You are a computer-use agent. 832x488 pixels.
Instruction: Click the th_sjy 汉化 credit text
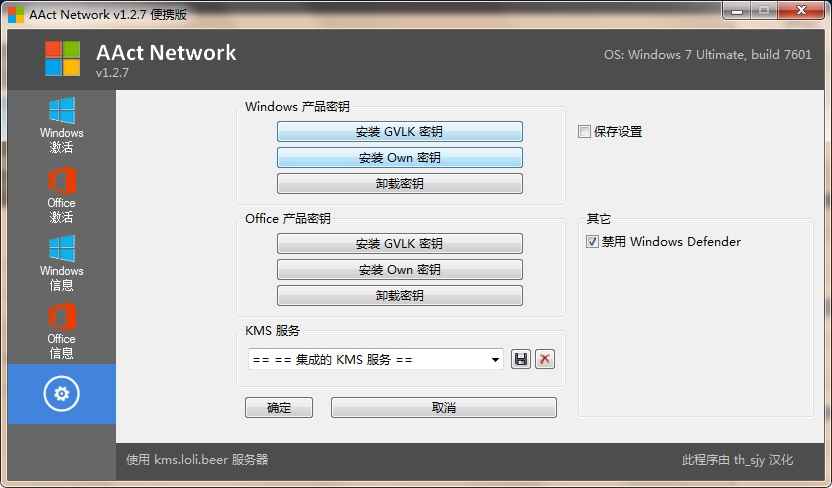coord(738,459)
